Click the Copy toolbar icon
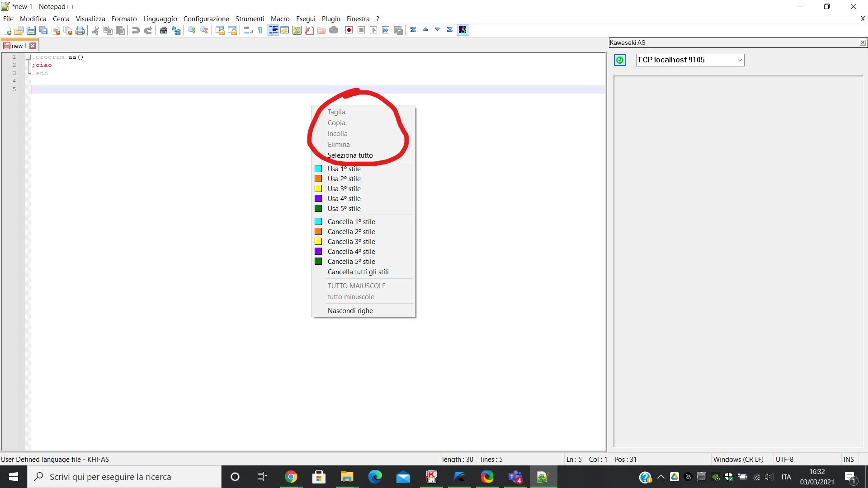Viewport: 868px width, 488px height. click(108, 30)
